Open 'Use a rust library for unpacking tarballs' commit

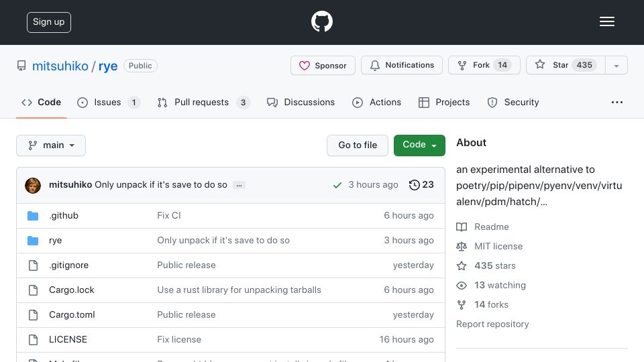239,290
